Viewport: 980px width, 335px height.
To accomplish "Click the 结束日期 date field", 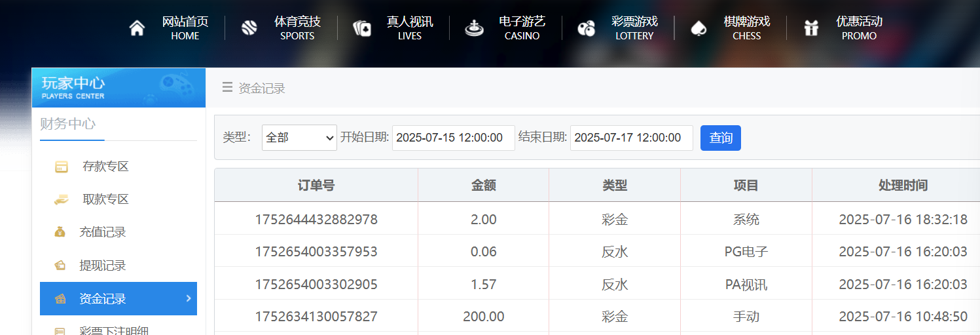I will coord(631,138).
